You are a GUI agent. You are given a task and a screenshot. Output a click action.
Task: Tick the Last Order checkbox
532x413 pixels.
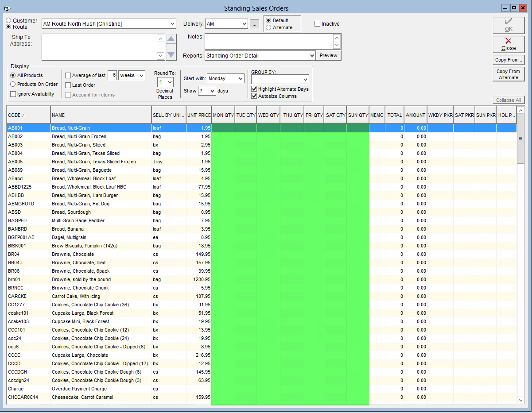(68, 85)
